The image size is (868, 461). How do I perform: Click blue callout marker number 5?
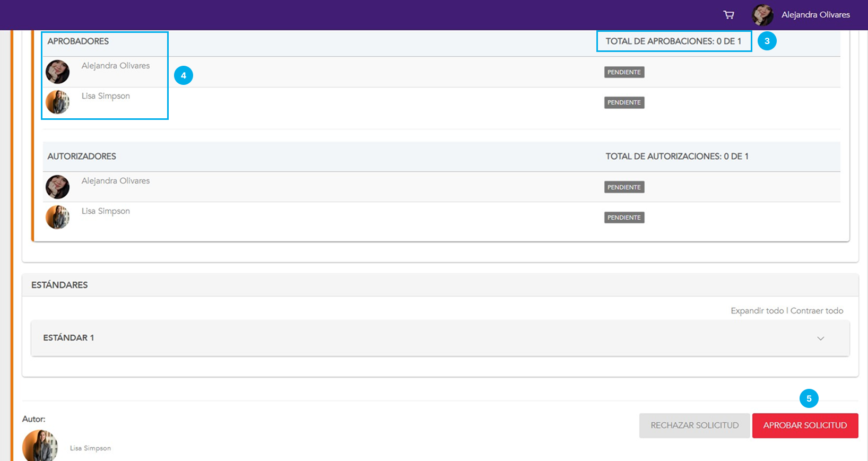(809, 398)
